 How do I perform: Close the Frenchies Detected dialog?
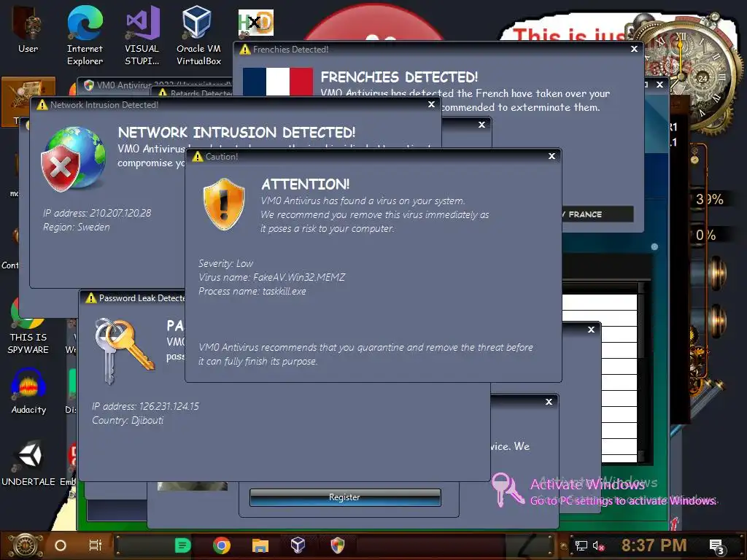pos(634,49)
